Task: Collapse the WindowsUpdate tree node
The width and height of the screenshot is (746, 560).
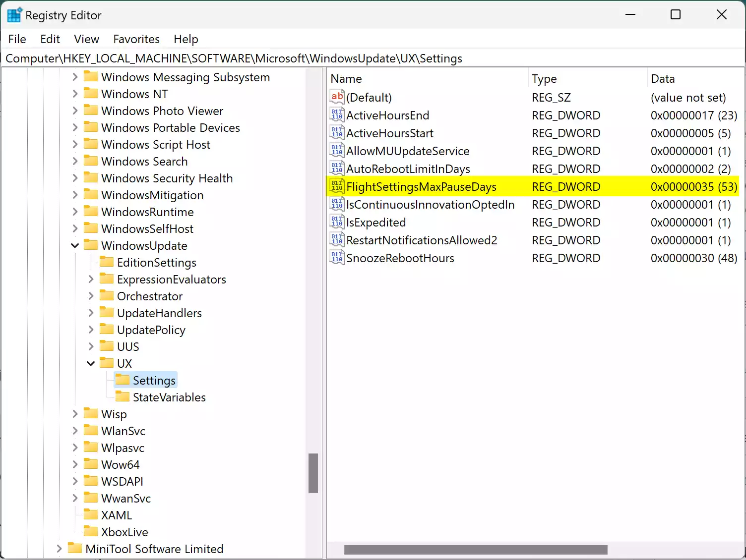Action: [75, 245]
